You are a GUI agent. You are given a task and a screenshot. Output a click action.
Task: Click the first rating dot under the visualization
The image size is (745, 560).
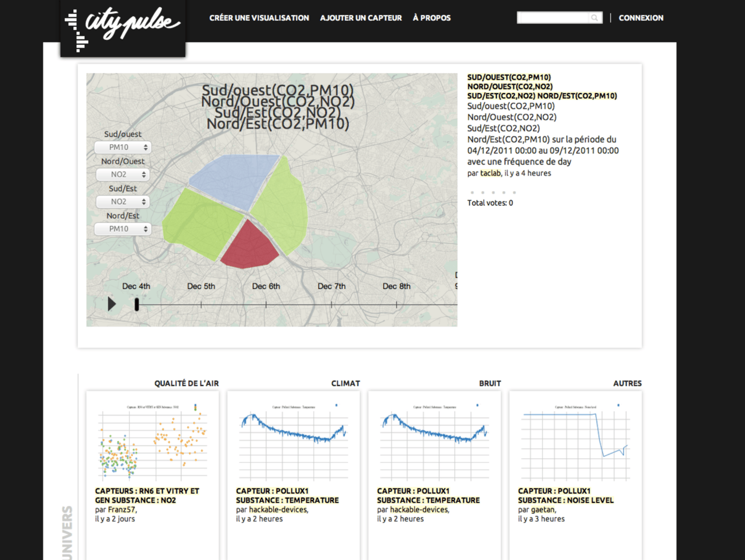click(472, 192)
